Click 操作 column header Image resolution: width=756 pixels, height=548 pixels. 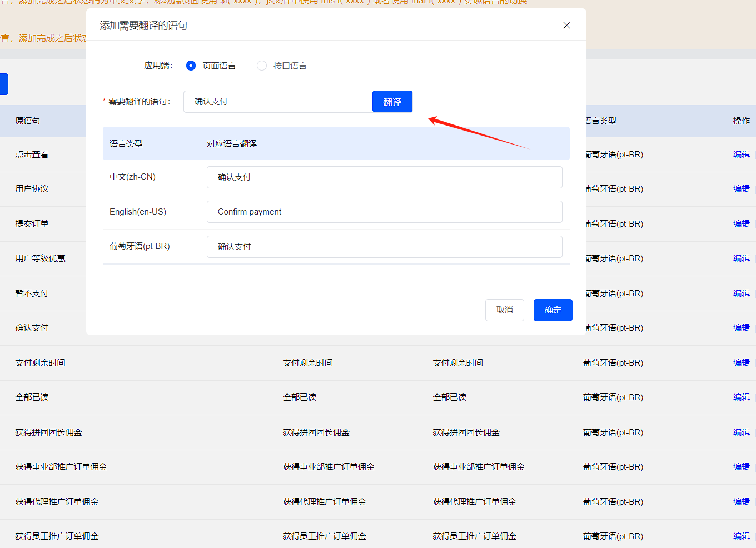click(742, 121)
